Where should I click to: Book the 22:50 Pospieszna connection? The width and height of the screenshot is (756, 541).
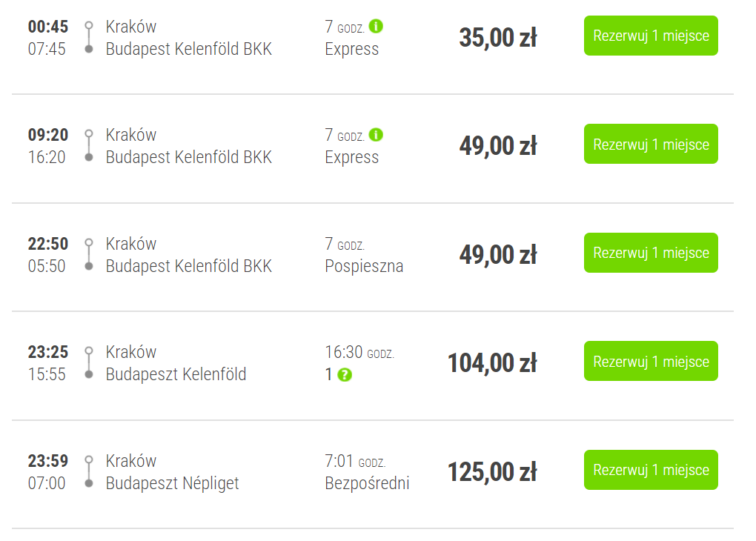pos(651,253)
